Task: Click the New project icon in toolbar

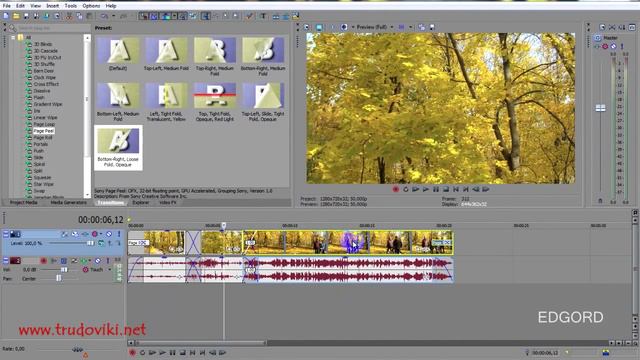Action: click(x=6, y=16)
